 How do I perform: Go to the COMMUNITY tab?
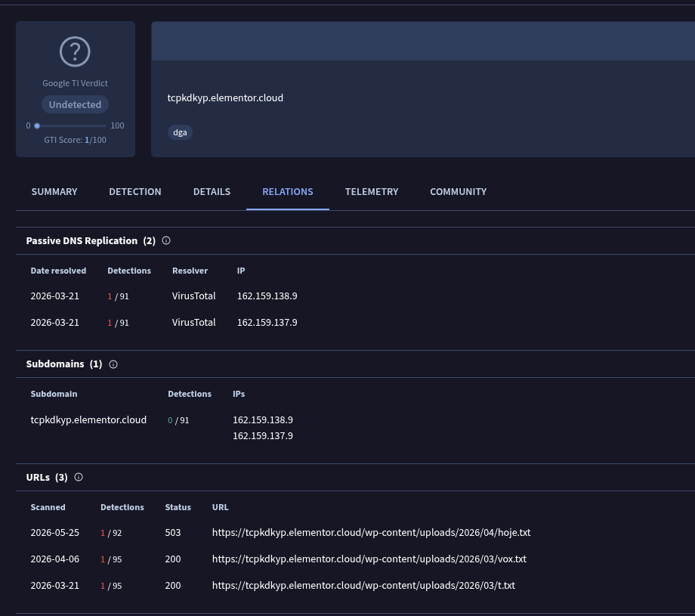(x=459, y=191)
